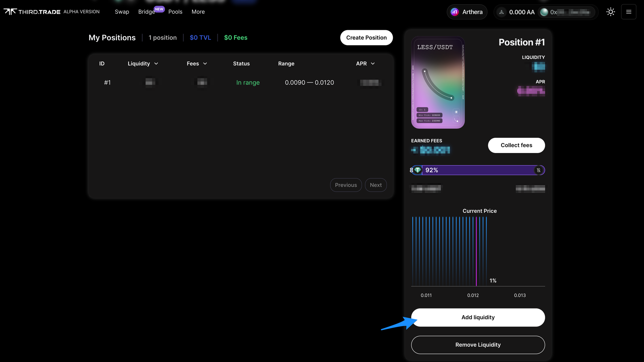Viewport: 644px width, 362px height.
Task: Click the Collect fees button
Action: pos(516,145)
